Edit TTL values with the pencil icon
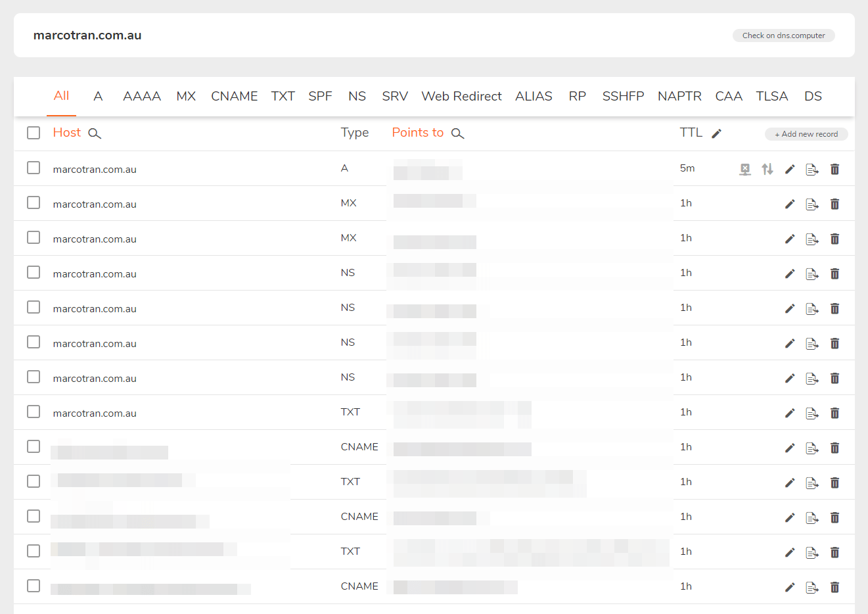The image size is (868, 614). click(716, 133)
